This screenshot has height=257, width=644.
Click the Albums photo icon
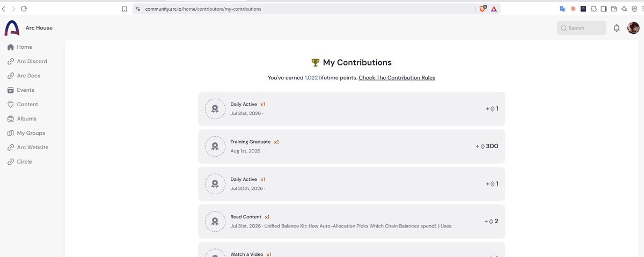pyautogui.click(x=11, y=119)
